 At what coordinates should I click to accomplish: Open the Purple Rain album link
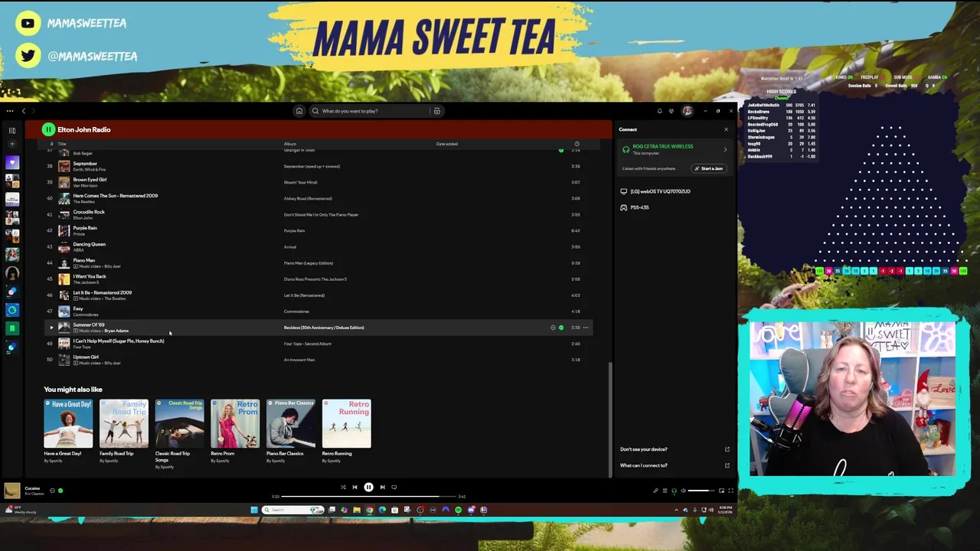click(x=294, y=230)
